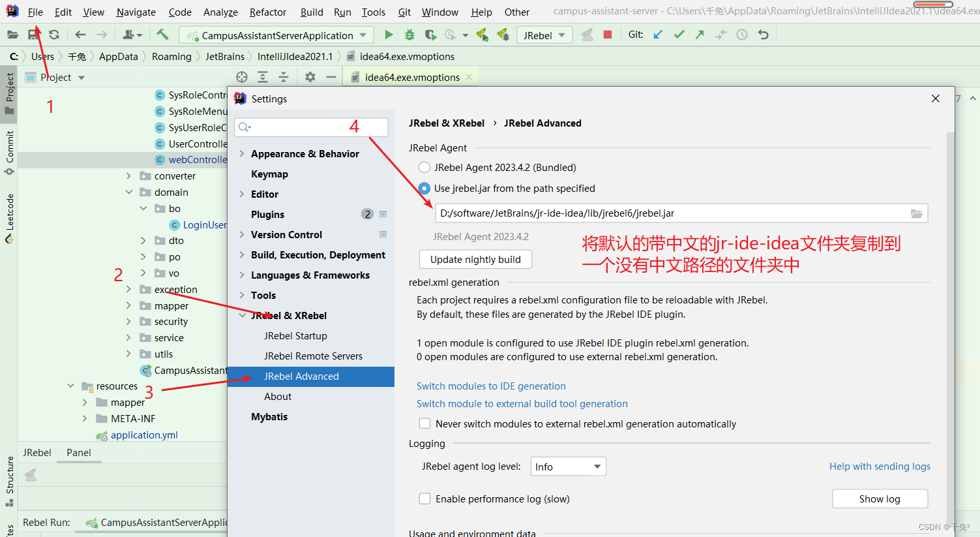Open the JRebel agent log level dropdown
Viewport: 980px width, 537px height.
point(568,466)
